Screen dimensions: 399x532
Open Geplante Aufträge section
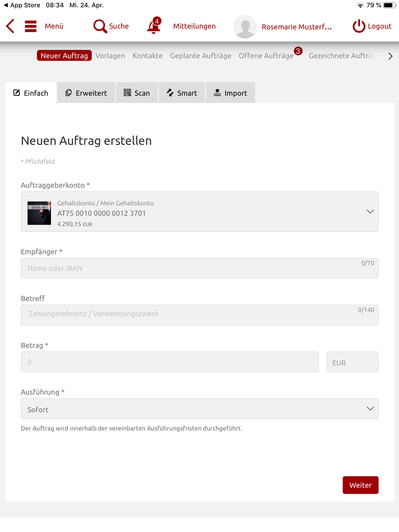coord(200,55)
